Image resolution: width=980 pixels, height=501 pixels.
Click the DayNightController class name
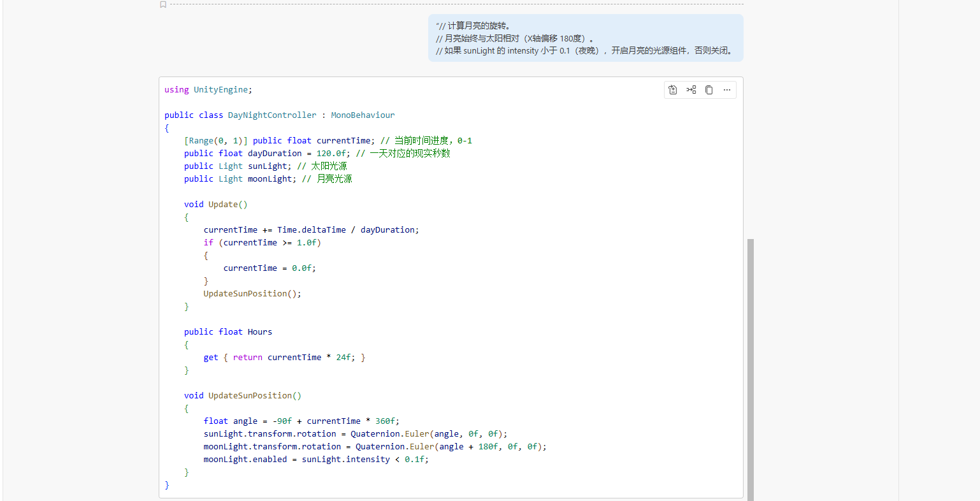pyautogui.click(x=271, y=115)
